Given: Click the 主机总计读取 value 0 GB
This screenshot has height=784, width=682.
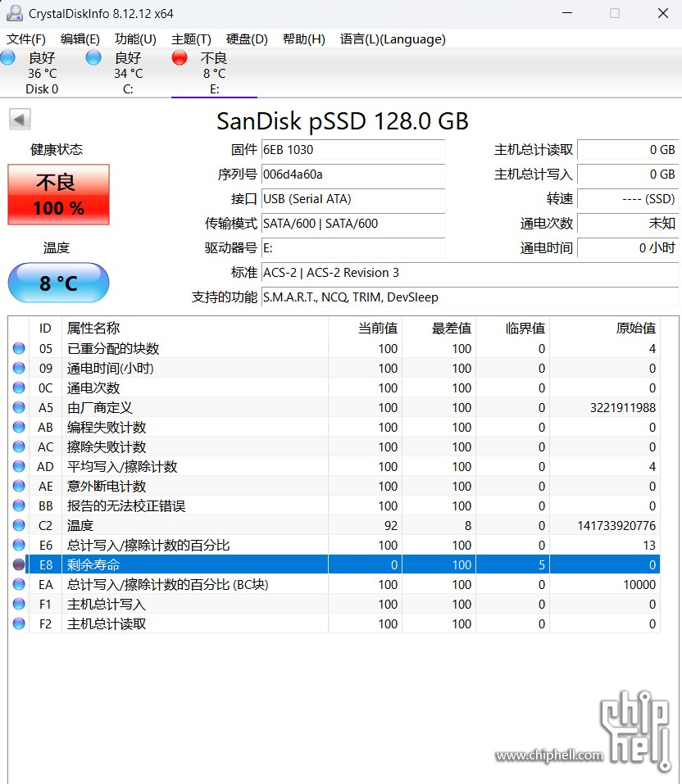Looking at the screenshot, I should [628, 149].
